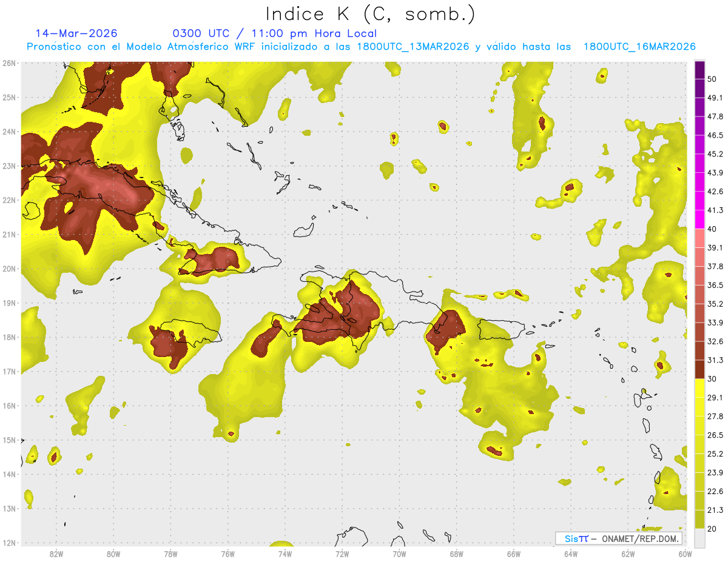
Task: Click the longitude axis label "60W"
Action: [685, 554]
